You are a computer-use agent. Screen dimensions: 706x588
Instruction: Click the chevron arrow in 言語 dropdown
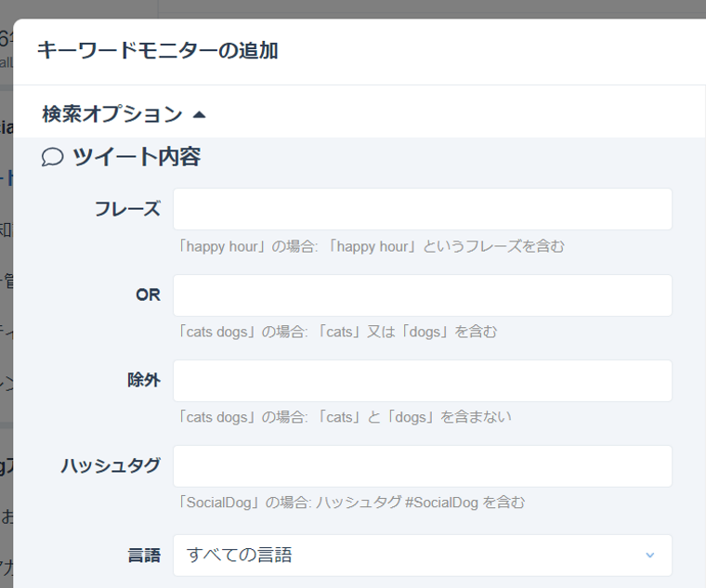[649, 555]
